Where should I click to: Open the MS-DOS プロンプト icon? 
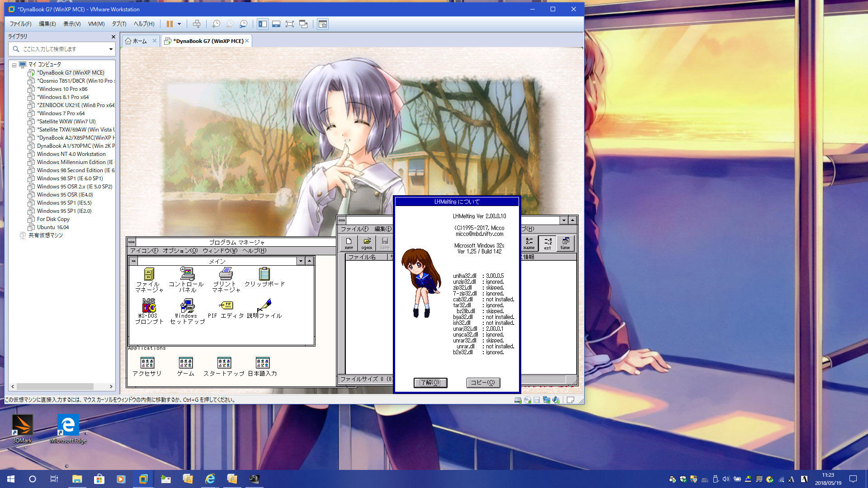(x=149, y=311)
